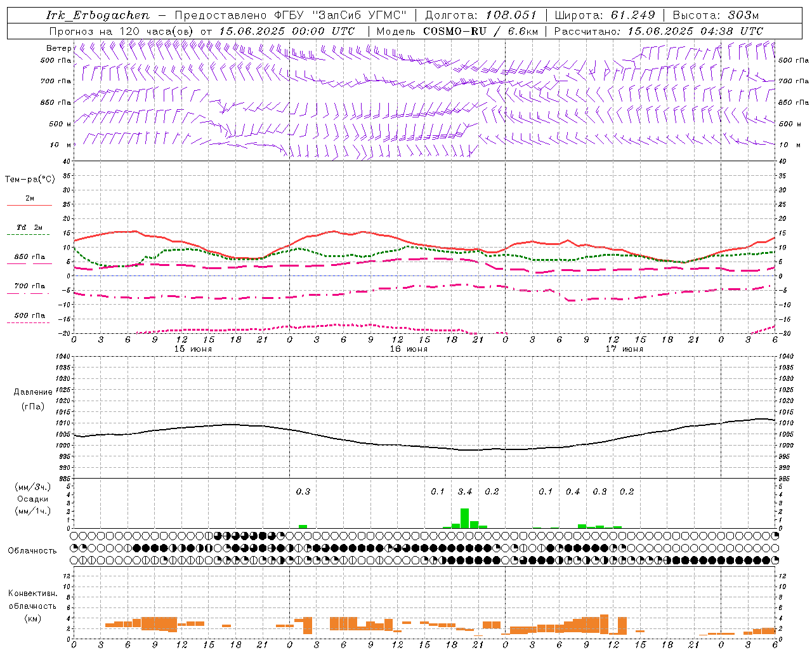Image resolution: width=812 pixels, height=650 pixels.
Task: Click the 16 июня date label
Action: (x=409, y=349)
